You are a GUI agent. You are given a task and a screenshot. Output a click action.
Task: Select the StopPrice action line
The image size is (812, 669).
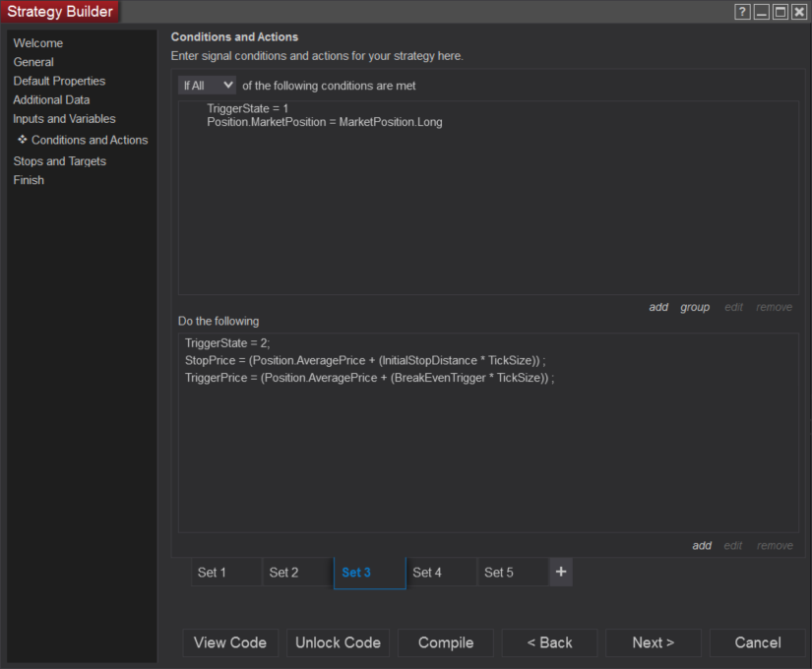(364, 361)
